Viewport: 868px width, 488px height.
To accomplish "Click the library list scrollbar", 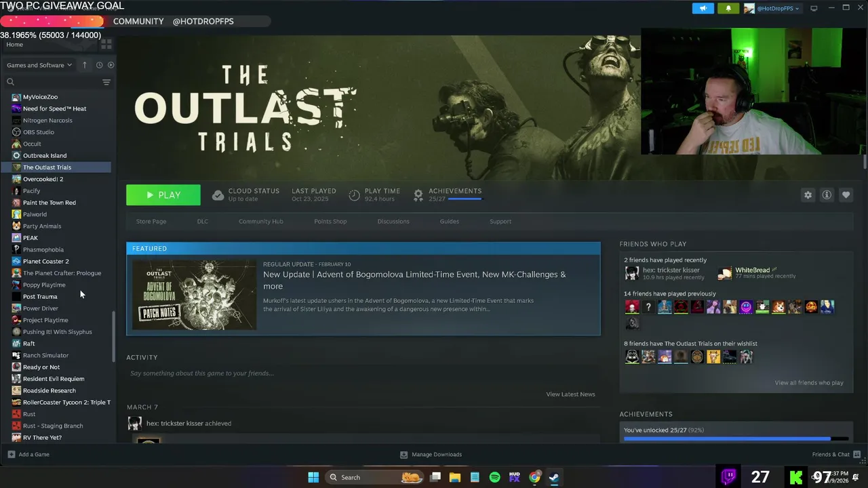I will point(113,336).
